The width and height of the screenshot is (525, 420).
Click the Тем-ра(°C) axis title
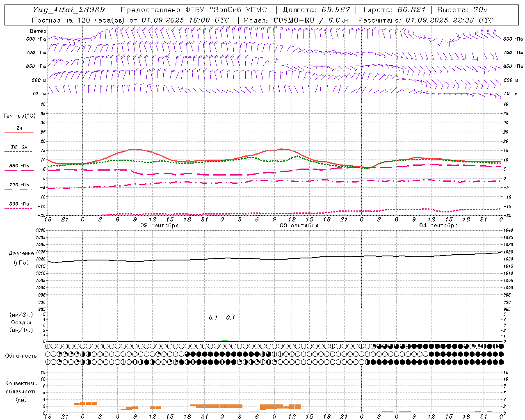click(19, 116)
